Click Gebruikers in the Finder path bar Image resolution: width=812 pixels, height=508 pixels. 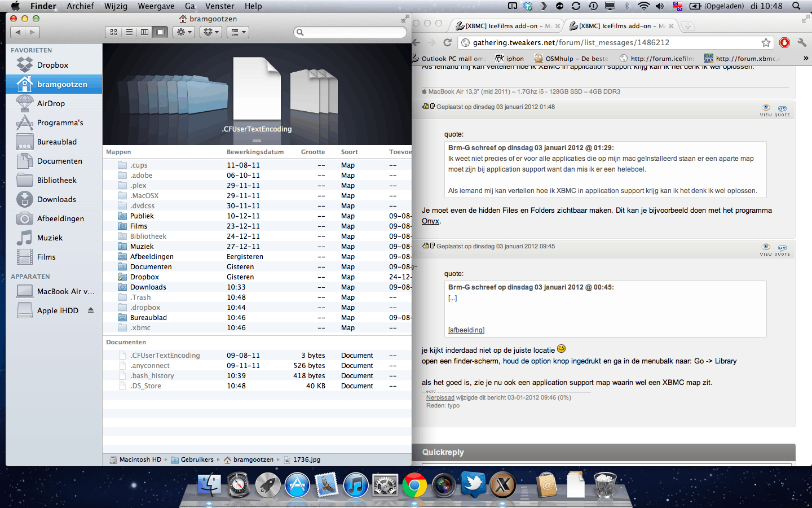192,459
